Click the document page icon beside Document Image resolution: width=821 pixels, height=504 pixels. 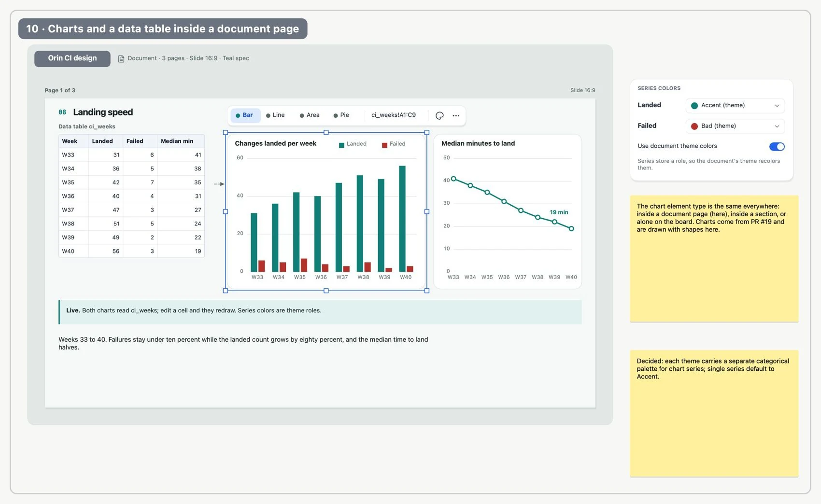(x=121, y=58)
